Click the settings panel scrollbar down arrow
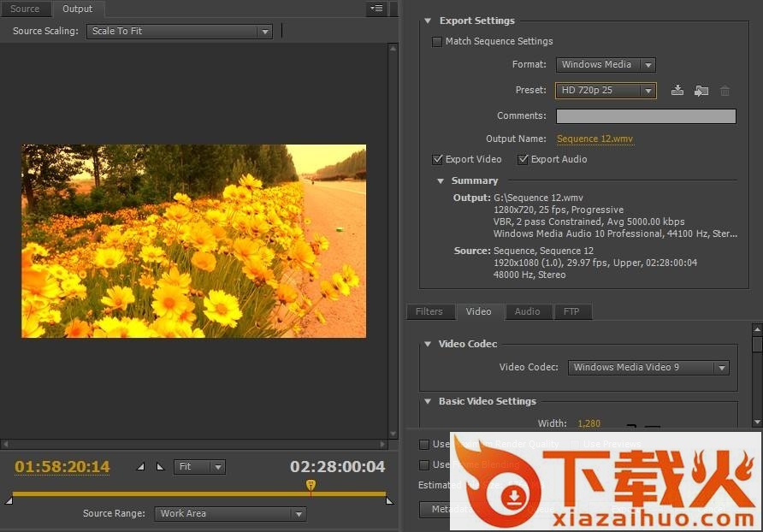Screen dimensions: 763x532 (757, 422)
